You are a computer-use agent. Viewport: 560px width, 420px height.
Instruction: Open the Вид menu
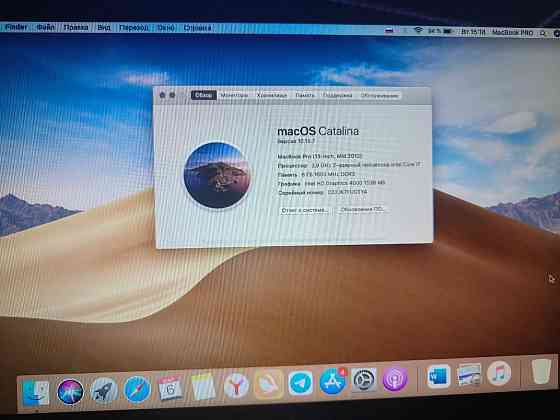(104, 28)
